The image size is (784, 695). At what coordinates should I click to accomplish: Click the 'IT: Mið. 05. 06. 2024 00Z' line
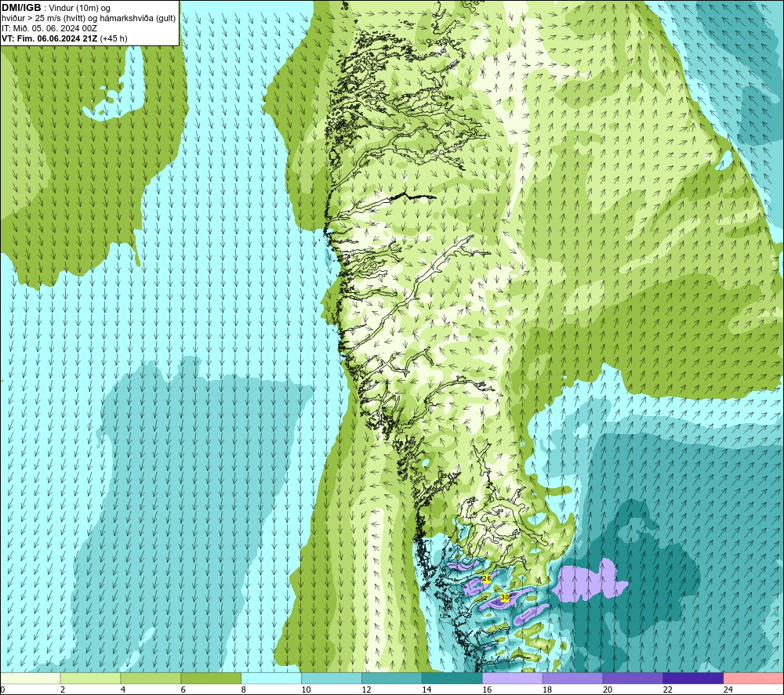(49, 28)
